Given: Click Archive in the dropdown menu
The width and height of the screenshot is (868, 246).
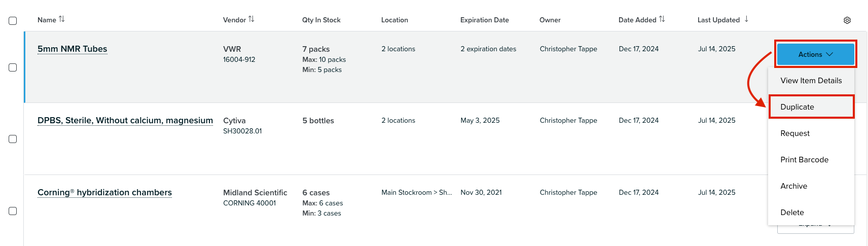Looking at the screenshot, I should (793, 186).
